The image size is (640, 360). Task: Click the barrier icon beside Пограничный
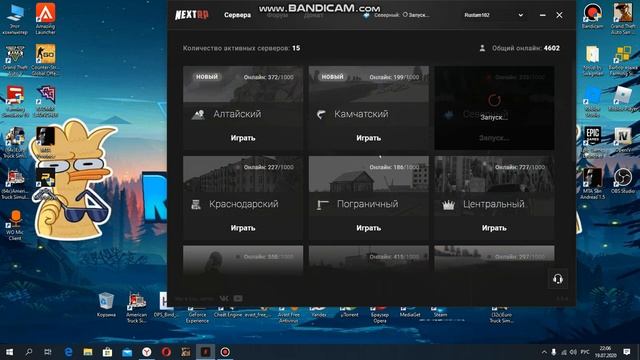[x=322, y=204]
